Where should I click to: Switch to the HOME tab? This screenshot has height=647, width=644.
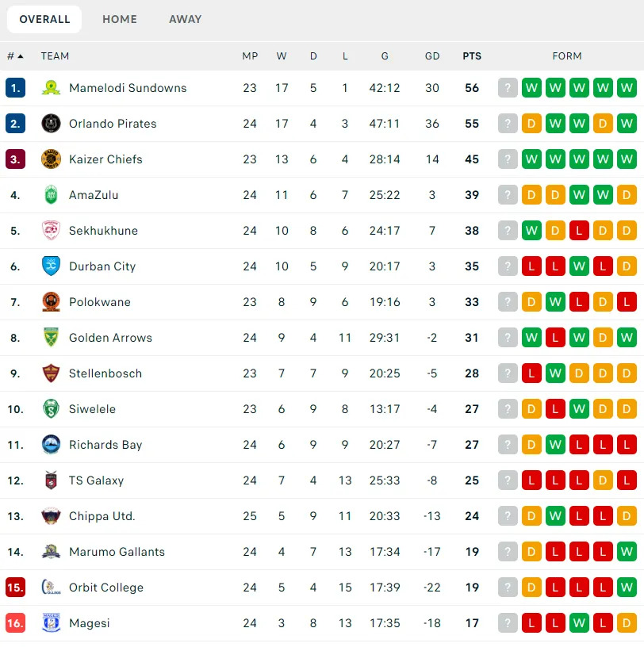[119, 19]
